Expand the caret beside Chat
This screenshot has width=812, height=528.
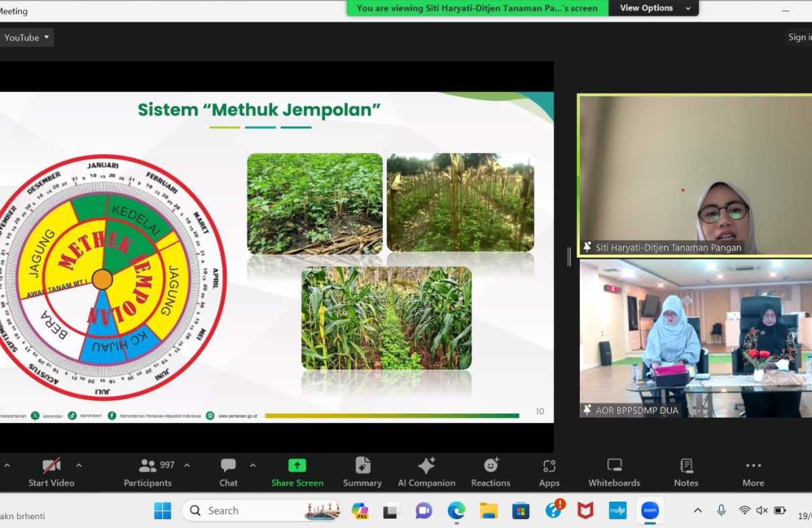[x=252, y=466]
